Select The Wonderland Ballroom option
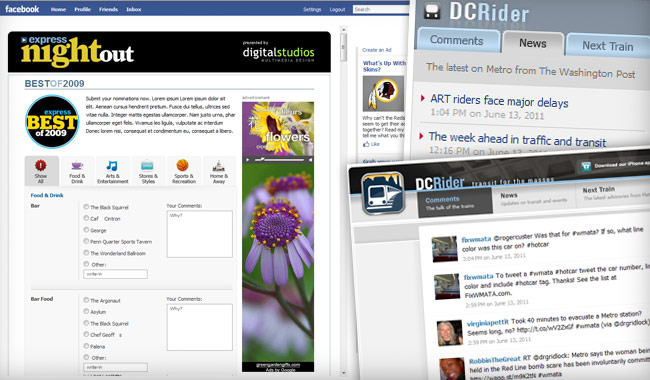 (x=86, y=253)
